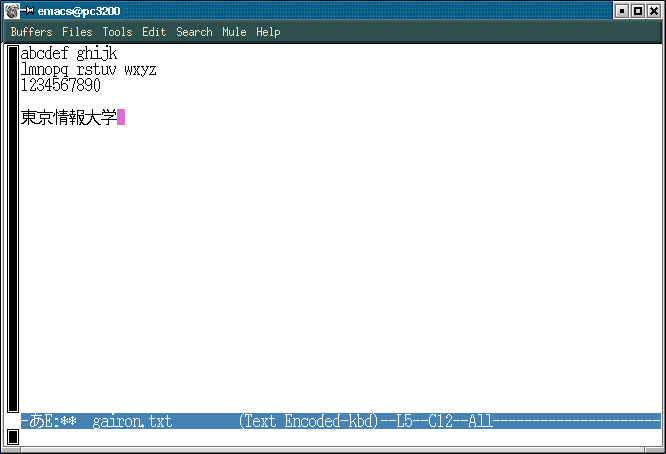Click the Japanese text '東京情報大学'

click(68, 117)
